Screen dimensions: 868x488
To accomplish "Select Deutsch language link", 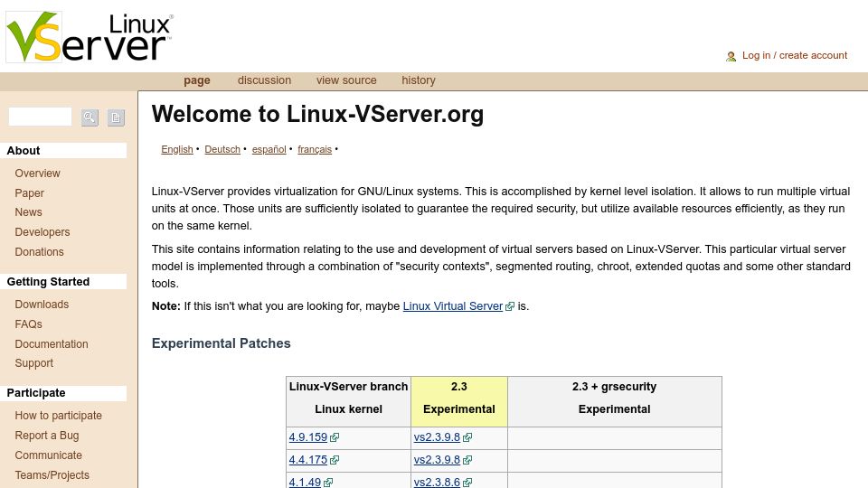I will point(222,149).
